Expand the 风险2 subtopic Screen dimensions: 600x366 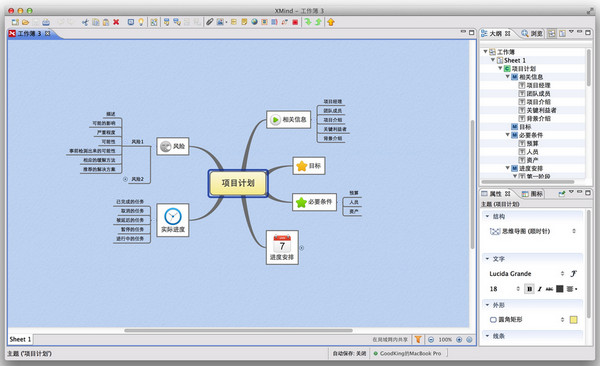(x=125, y=179)
